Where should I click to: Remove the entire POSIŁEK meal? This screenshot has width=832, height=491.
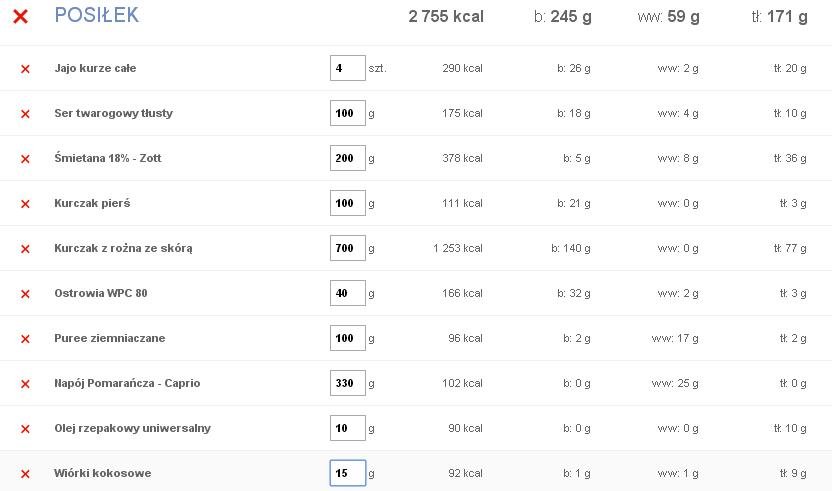click(x=20, y=16)
